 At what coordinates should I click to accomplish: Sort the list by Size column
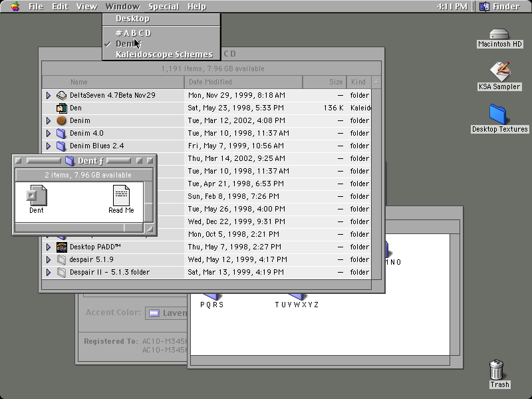pyautogui.click(x=325, y=82)
